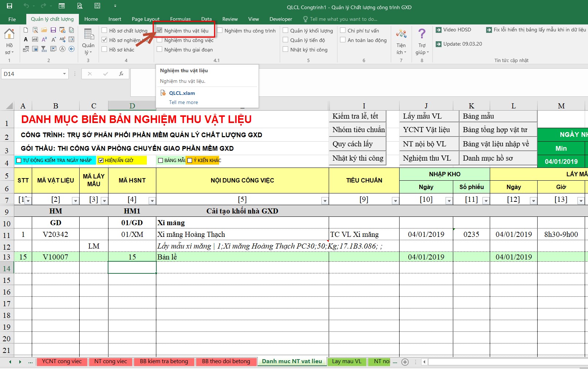Check the TỰ ĐỘNG KIỂM TRA NGÀY NHẬP box
This screenshot has width=588, height=369.
19,160
